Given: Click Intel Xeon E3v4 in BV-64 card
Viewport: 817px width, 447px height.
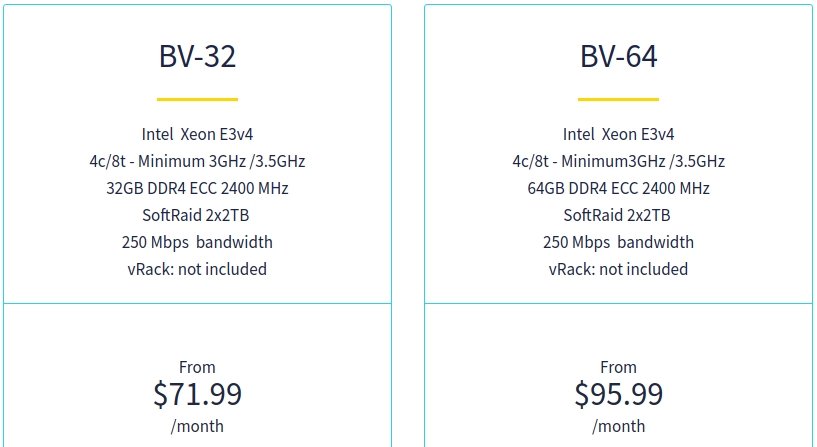Looking at the screenshot, I should [618, 134].
